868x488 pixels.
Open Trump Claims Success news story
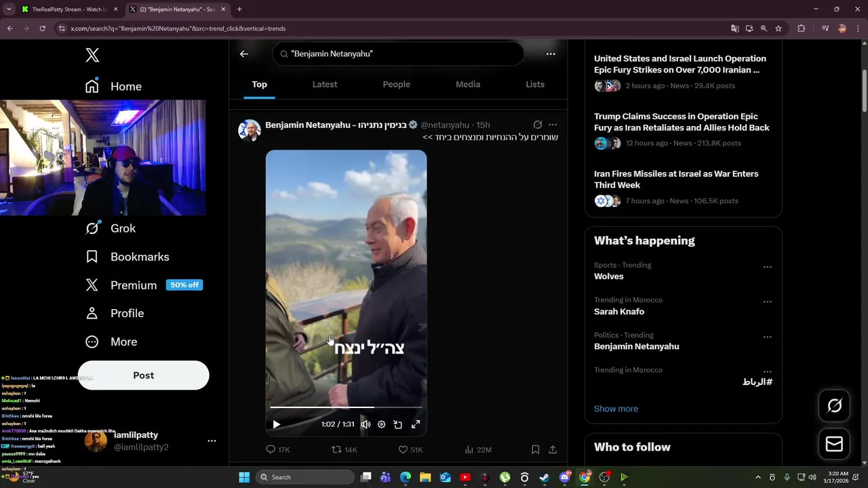[682, 122]
